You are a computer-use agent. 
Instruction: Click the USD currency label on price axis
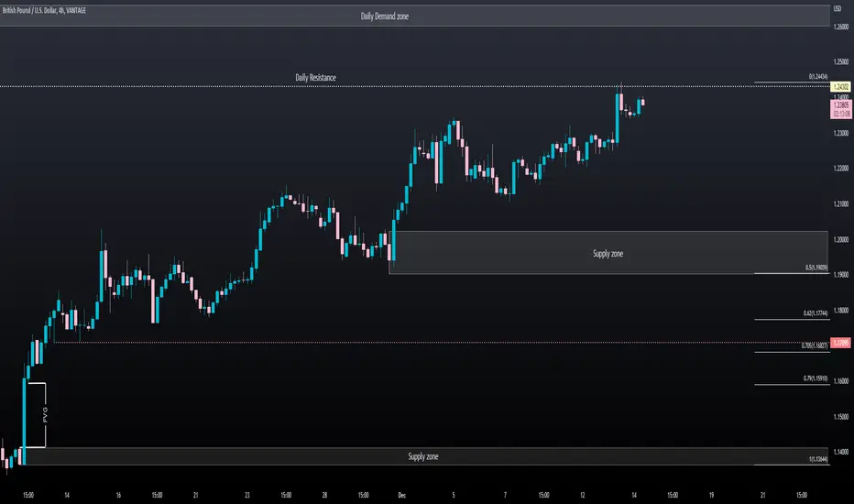(x=838, y=9)
